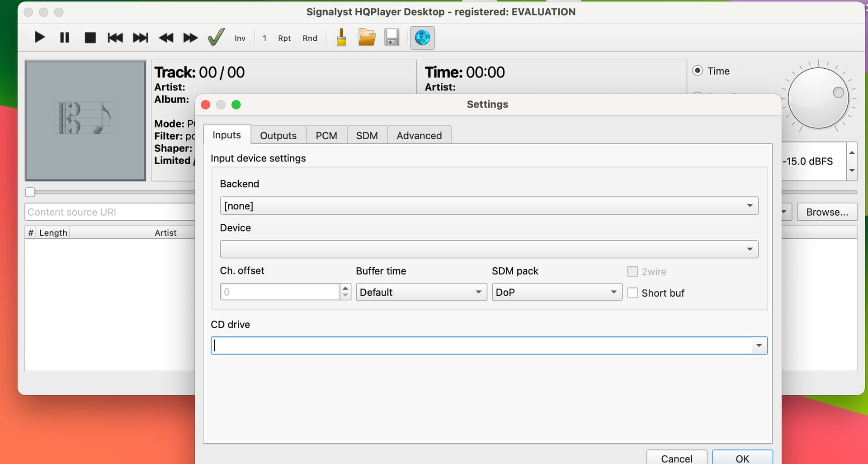
Task: Toggle the '1' repeat-one button
Action: [264, 38]
